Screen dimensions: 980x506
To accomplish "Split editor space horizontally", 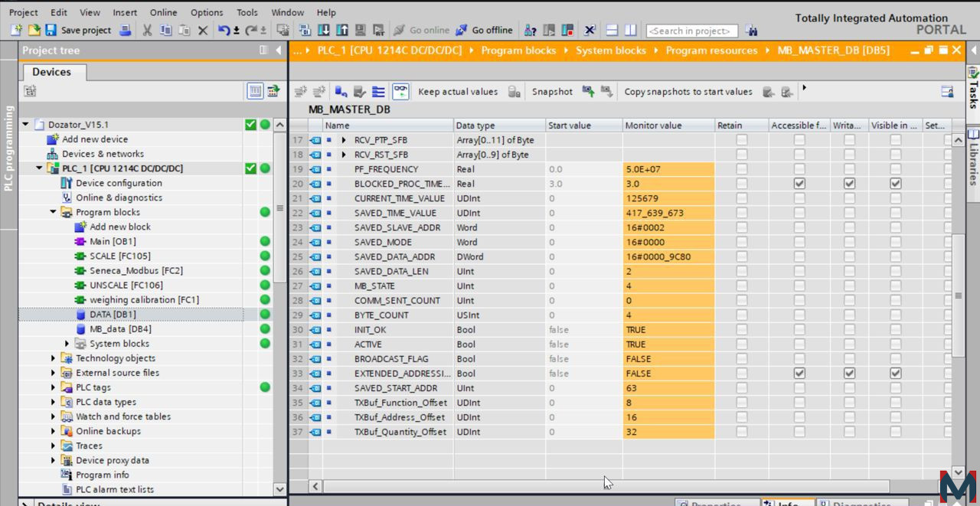I will pos(612,30).
